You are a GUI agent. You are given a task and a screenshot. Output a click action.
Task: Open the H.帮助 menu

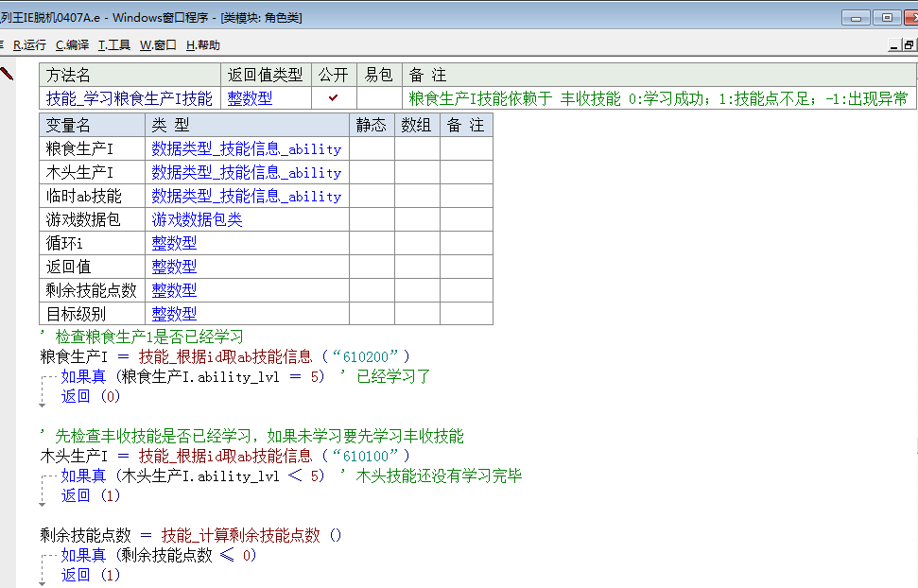202,44
